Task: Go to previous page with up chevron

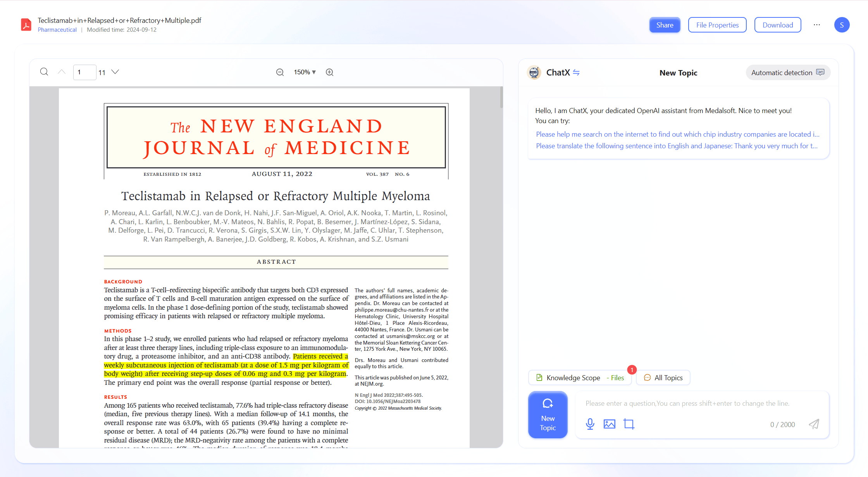Action: (62, 72)
